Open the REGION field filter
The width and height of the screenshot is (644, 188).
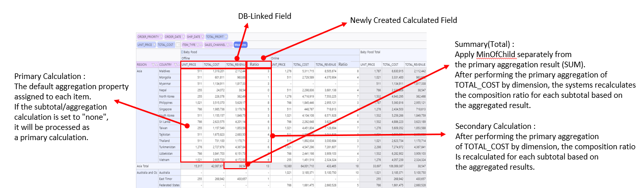coord(153,65)
